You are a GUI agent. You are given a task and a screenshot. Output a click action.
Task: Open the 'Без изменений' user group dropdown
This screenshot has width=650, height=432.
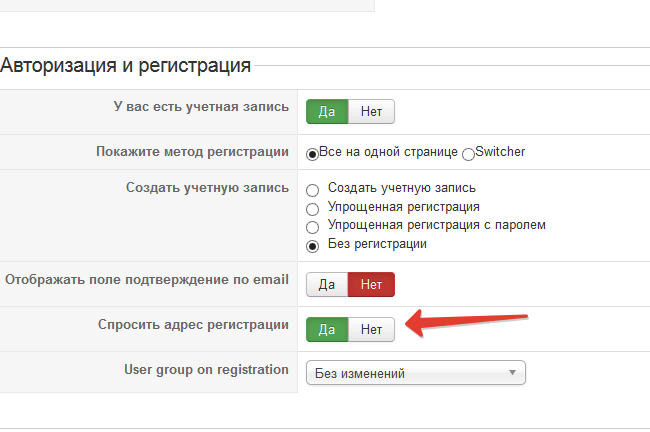tap(415, 373)
